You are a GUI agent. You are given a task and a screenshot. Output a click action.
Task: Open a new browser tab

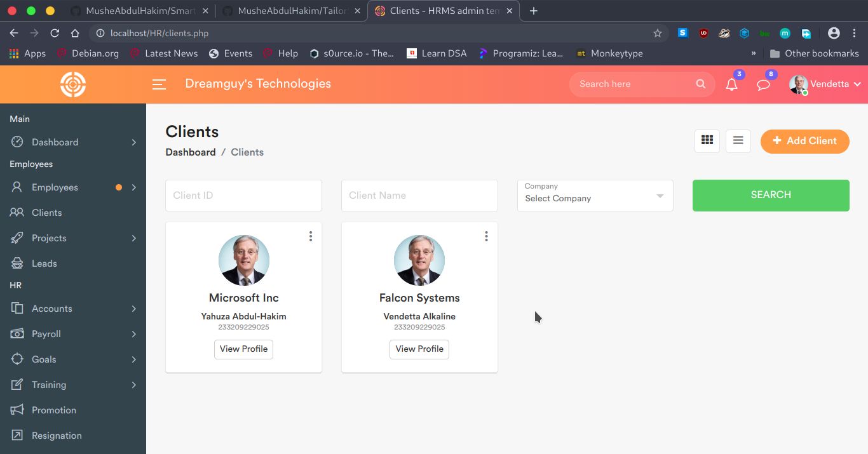[x=534, y=11]
